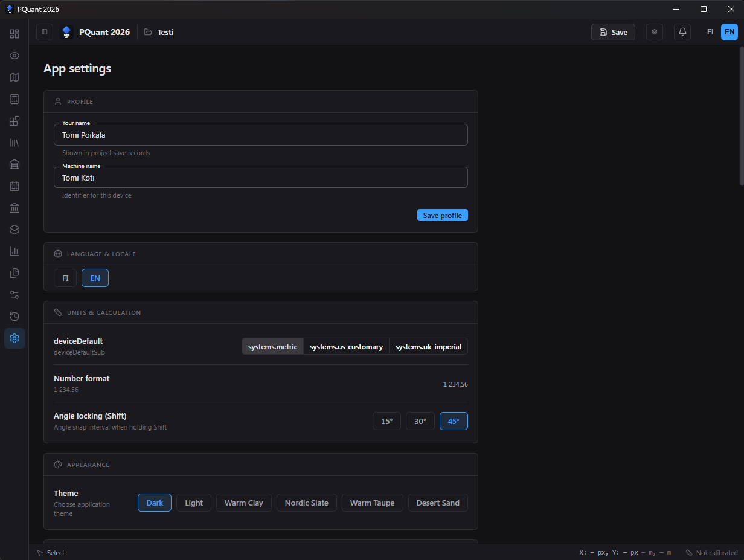Screen dimensions: 744x560
Task: Open the map icon in sidebar
Action: (x=14, y=77)
